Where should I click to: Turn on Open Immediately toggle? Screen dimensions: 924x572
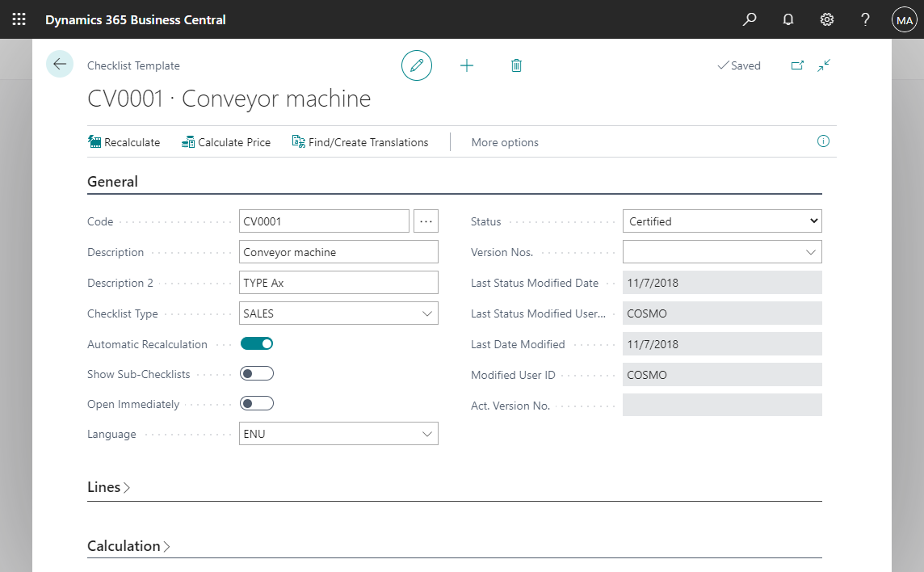pyautogui.click(x=257, y=403)
